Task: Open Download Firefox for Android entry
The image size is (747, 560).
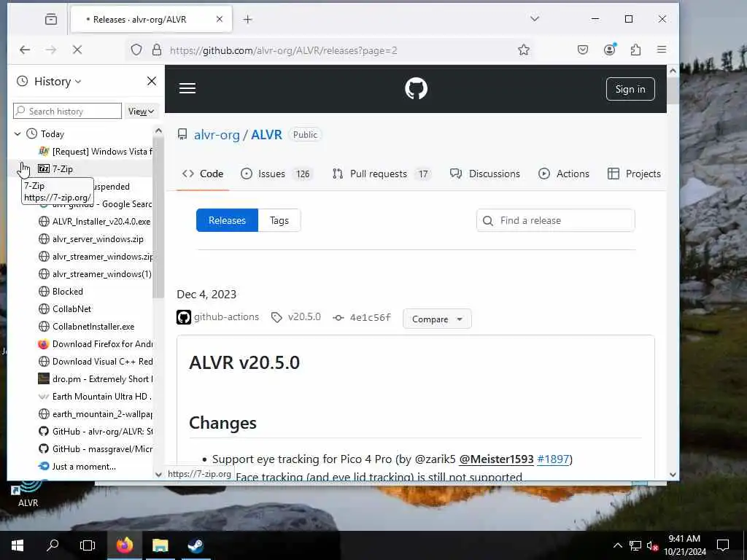Action: 96,344
